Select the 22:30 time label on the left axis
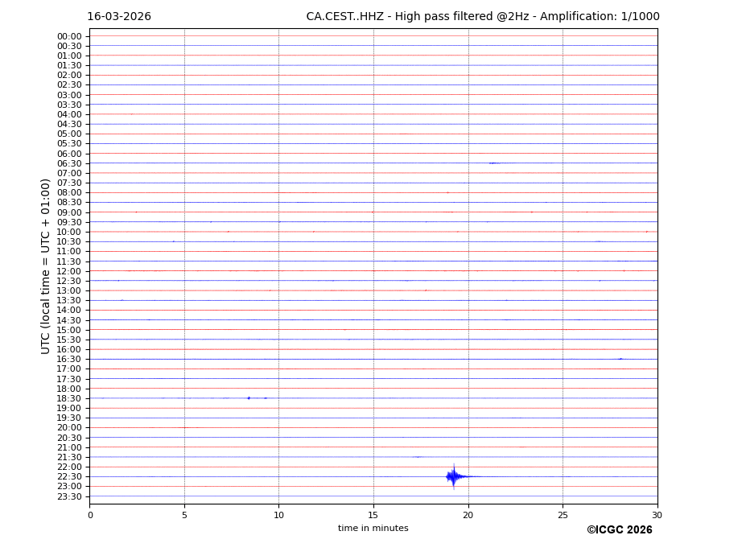 pos(69,476)
